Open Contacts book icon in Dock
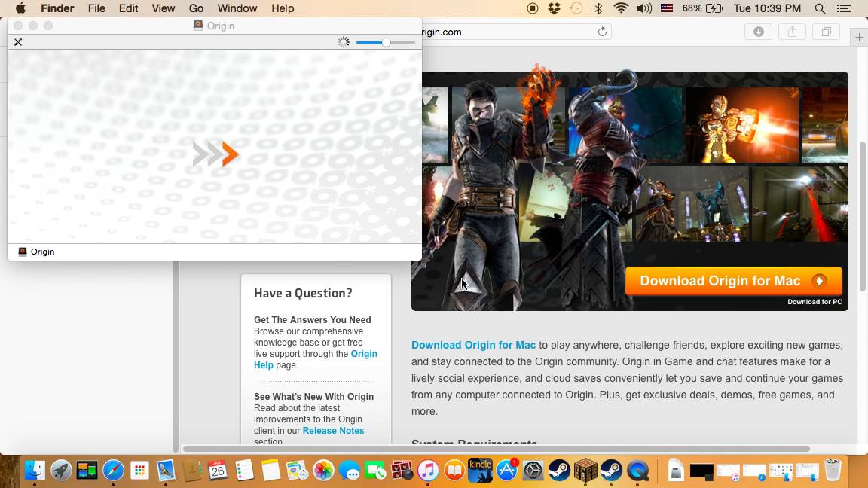Image resolution: width=868 pixels, height=488 pixels. [x=191, y=471]
